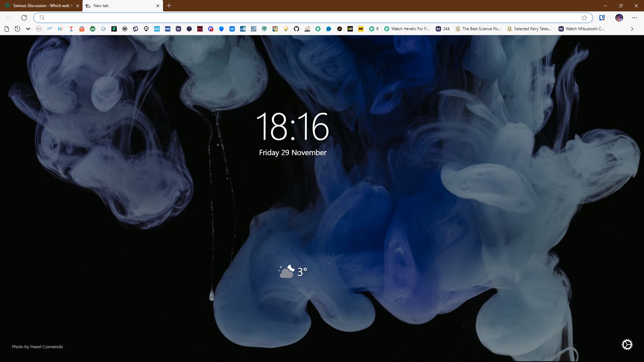Open the history clock bookmark icon
The image size is (644, 362).
pos(17,29)
